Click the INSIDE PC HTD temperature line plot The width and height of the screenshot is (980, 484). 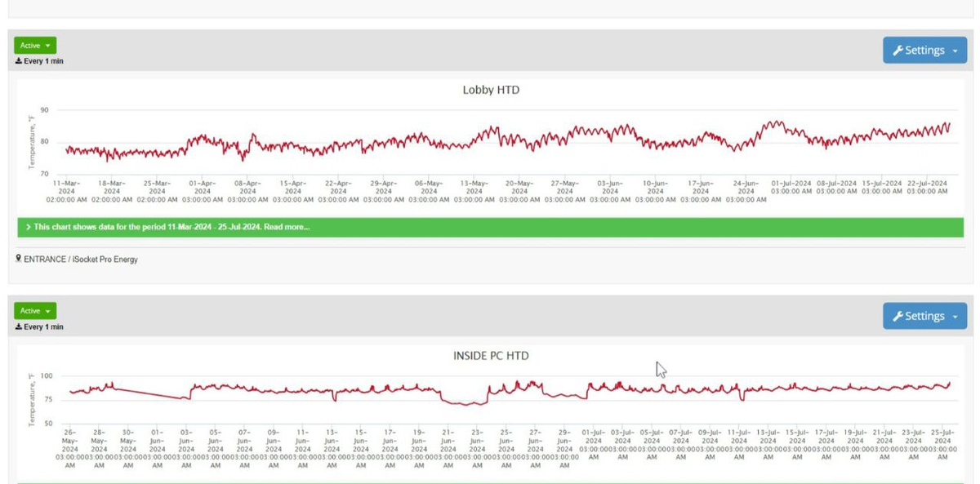[509, 392]
